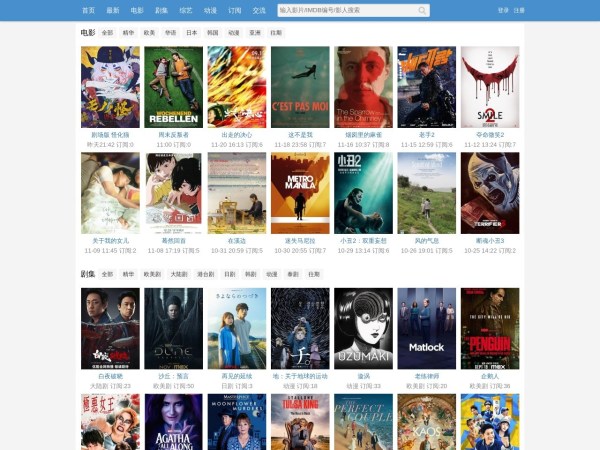Open the 首页 home nav item
Image resolution: width=600 pixels, height=450 pixels.
(x=90, y=10)
